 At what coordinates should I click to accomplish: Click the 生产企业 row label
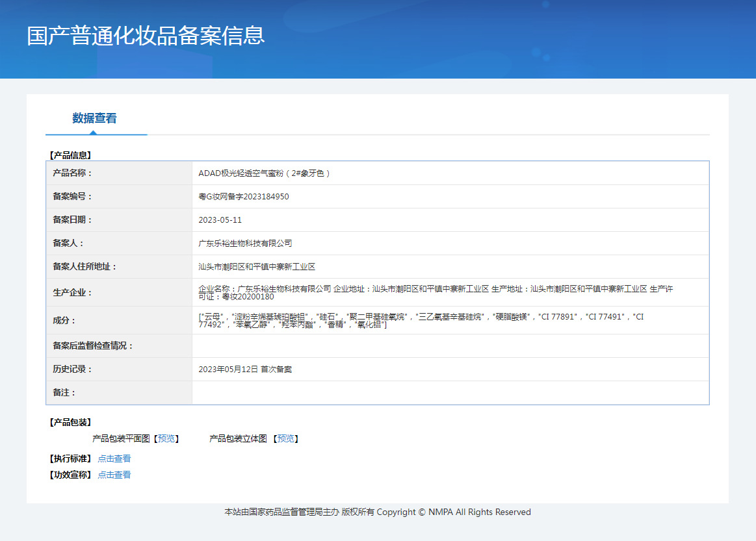pos(72,292)
